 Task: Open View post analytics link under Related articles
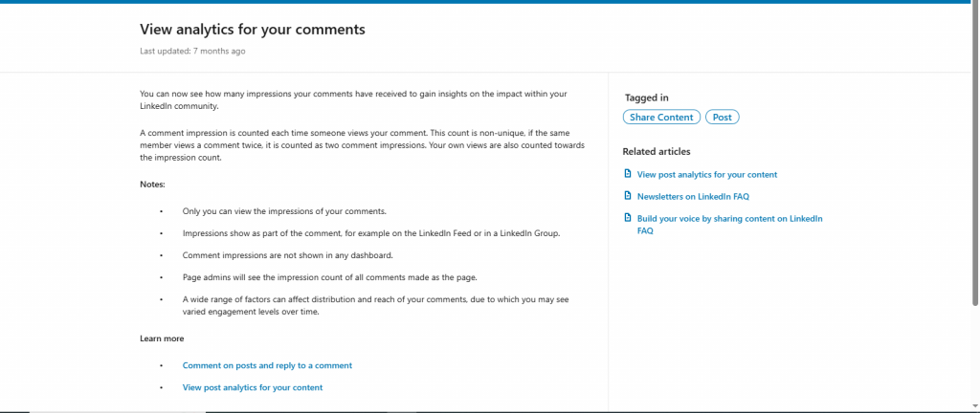(x=706, y=175)
